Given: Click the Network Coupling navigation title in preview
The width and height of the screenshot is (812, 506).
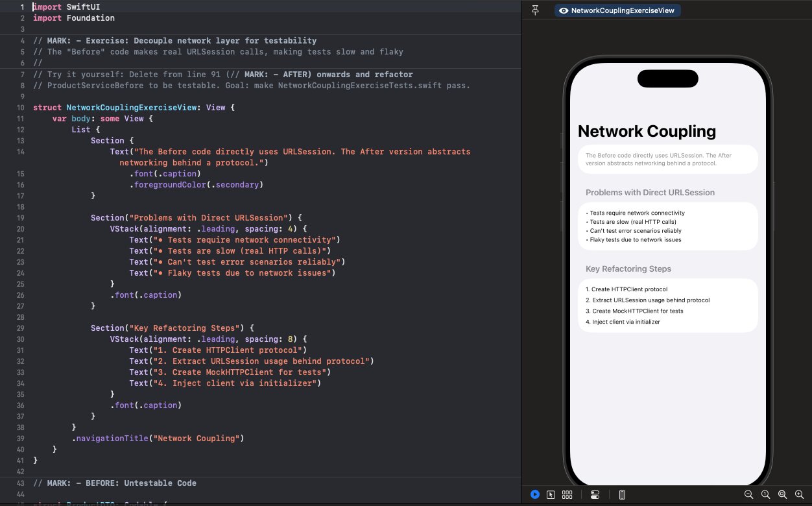Looking at the screenshot, I should click(x=646, y=131).
